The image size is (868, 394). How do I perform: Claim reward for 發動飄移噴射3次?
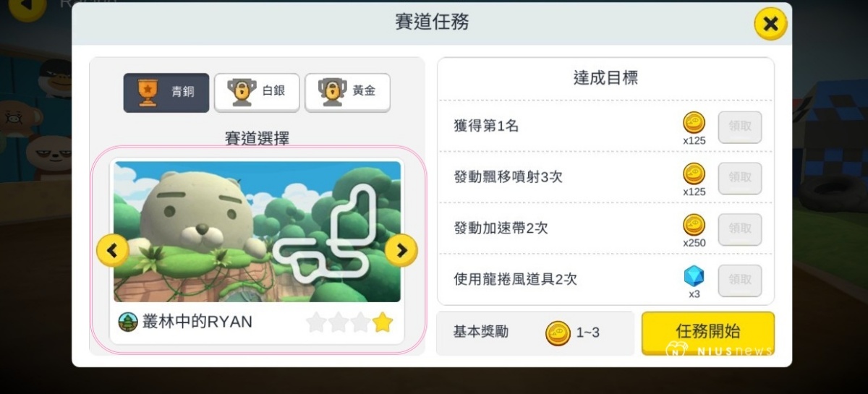(x=740, y=178)
